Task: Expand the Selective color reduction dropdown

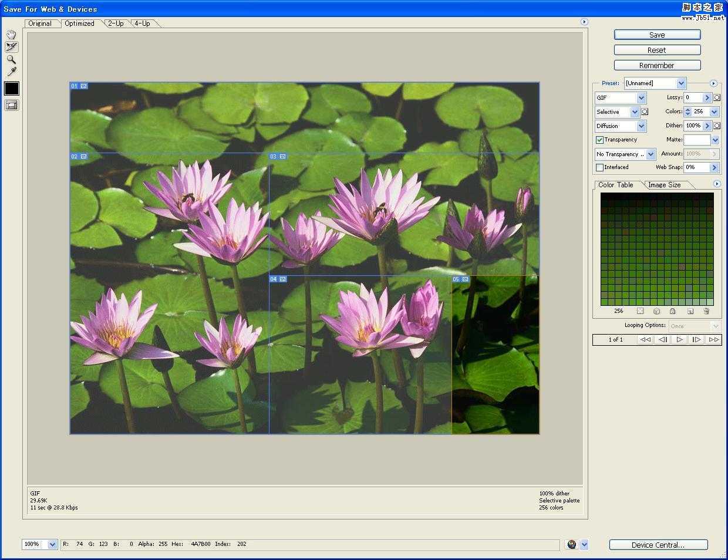Action: pyautogui.click(x=635, y=112)
